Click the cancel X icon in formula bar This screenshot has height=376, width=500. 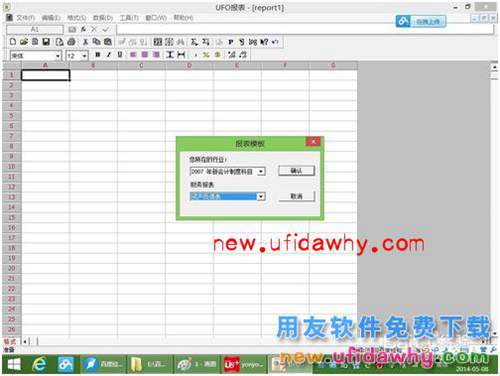94,29
